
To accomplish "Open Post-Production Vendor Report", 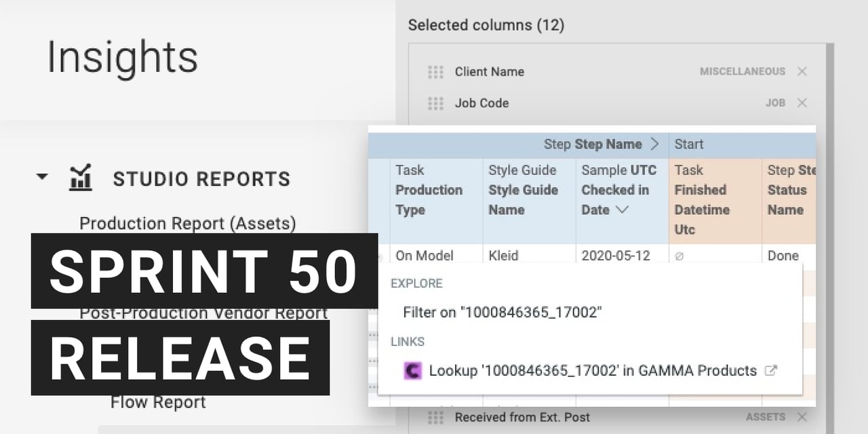I will pyautogui.click(x=203, y=313).
